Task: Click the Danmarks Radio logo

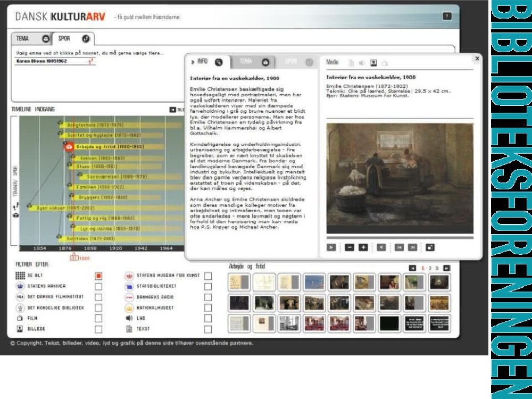Action: 129,297
